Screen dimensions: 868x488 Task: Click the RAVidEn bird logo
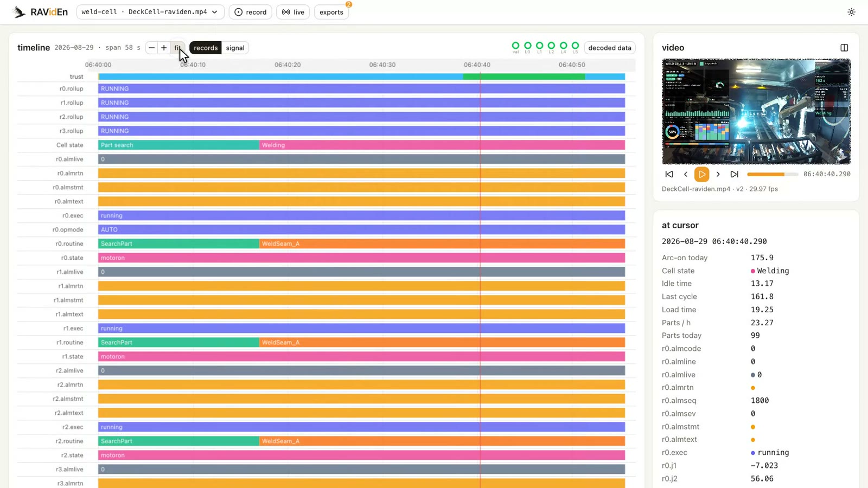19,12
